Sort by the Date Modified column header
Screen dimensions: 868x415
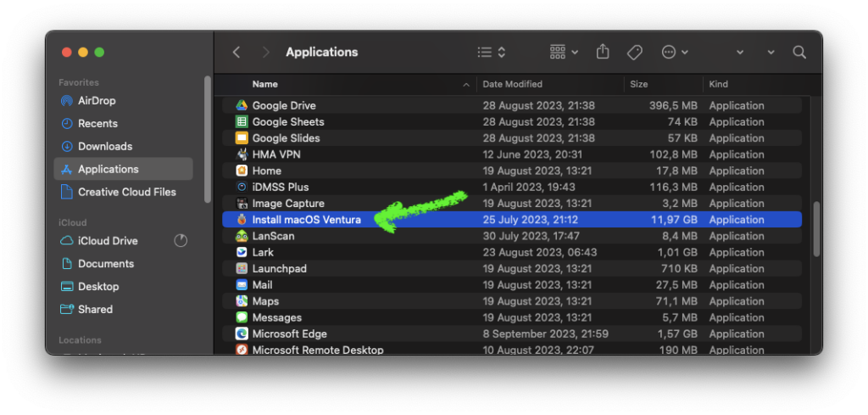(x=513, y=84)
